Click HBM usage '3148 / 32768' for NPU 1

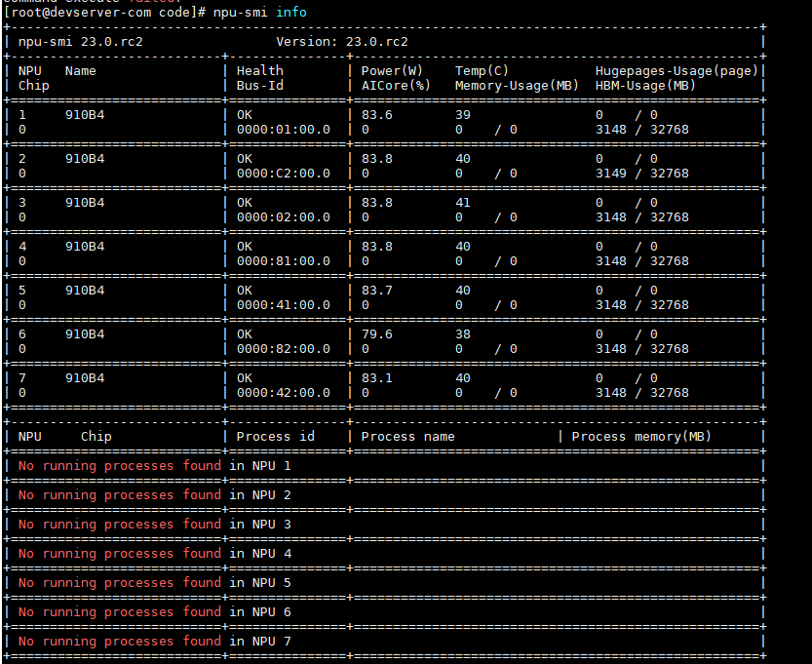pos(642,130)
